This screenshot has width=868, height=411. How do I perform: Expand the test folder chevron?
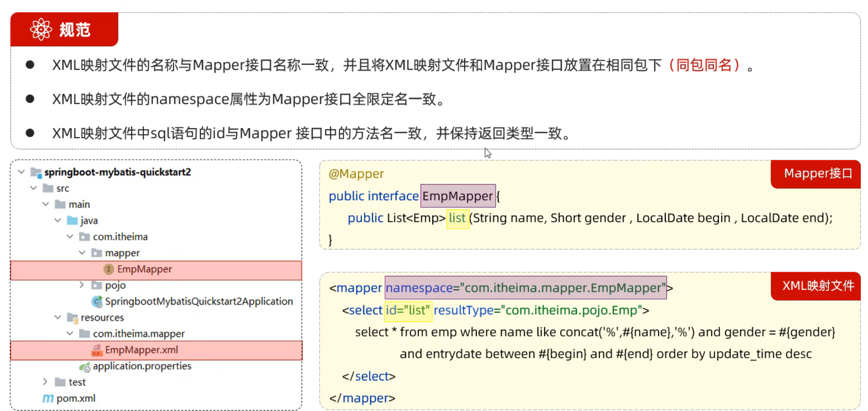tap(45, 382)
